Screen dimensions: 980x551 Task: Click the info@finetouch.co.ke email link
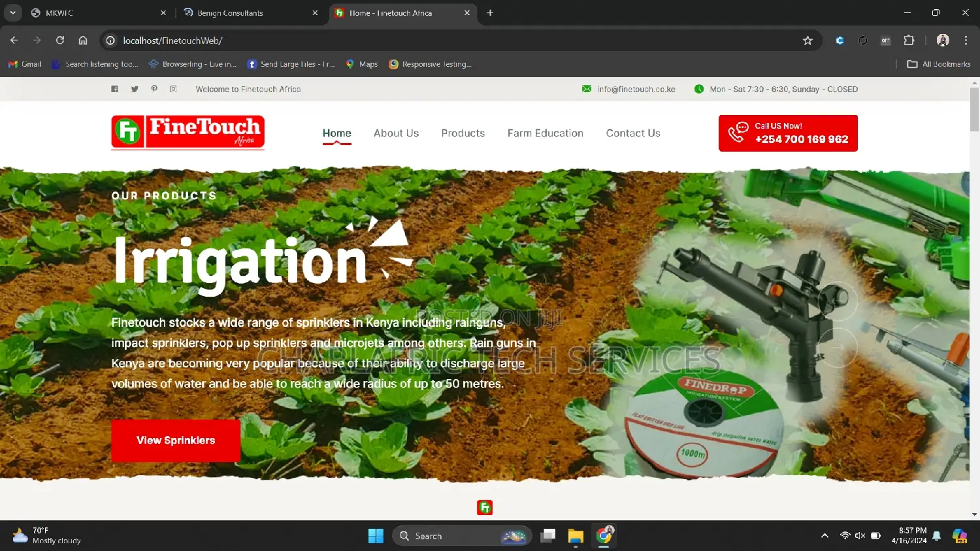tap(636, 90)
